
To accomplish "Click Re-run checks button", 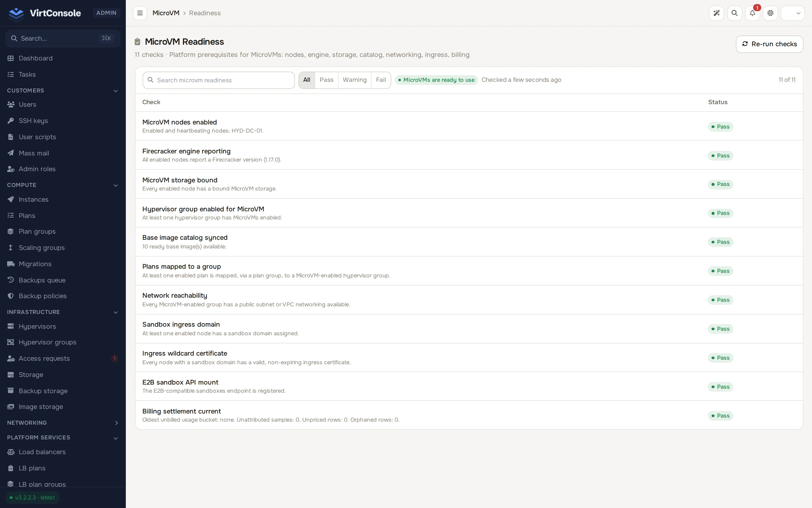I will tap(769, 44).
